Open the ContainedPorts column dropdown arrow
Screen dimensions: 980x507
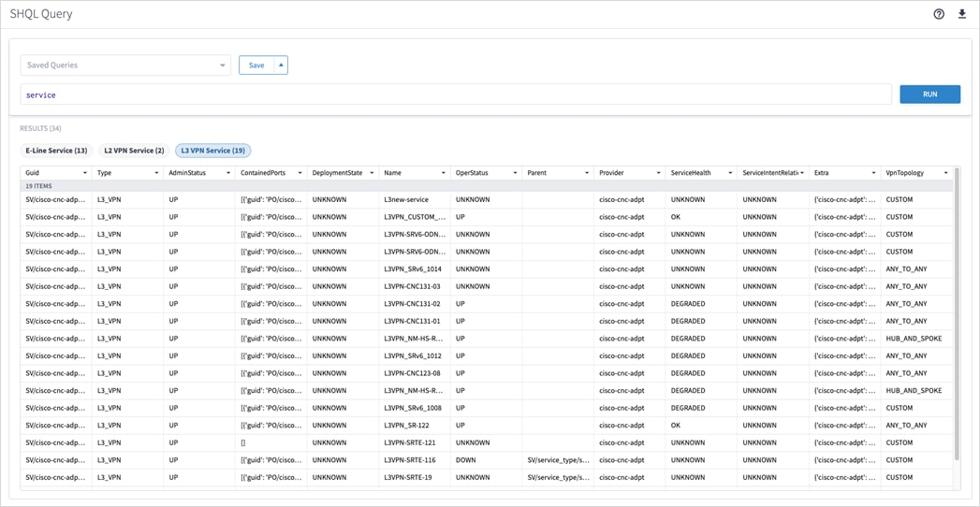pos(300,172)
